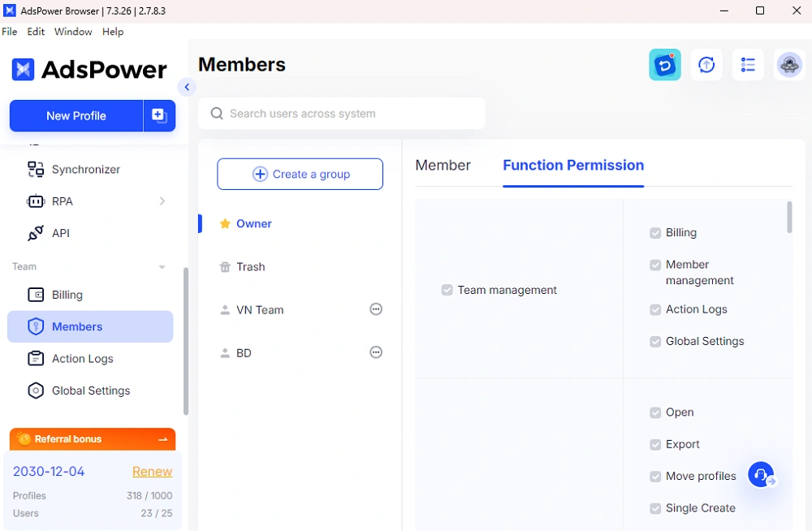Collapse the Team section arrow
Image resolution: width=812 pixels, height=531 pixels.
[162, 267]
